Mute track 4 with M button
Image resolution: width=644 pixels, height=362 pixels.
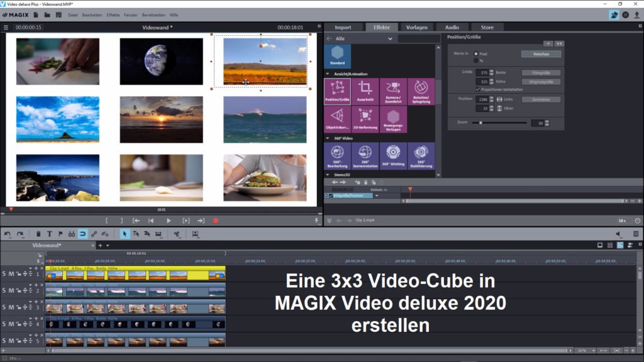tap(11, 324)
